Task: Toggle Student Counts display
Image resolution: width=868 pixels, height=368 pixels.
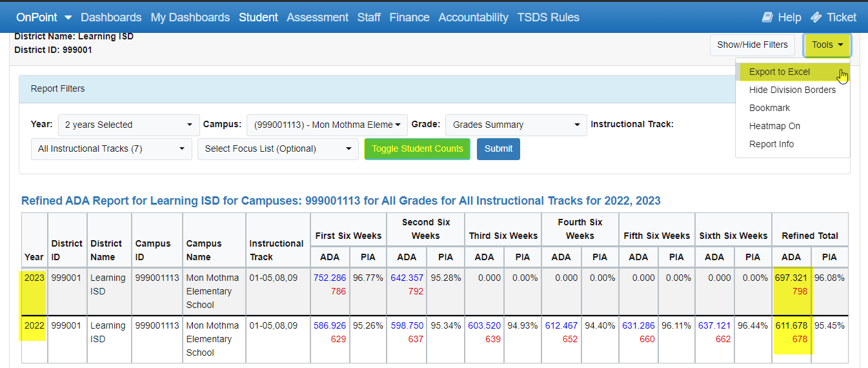Action: (x=417, y=148)
